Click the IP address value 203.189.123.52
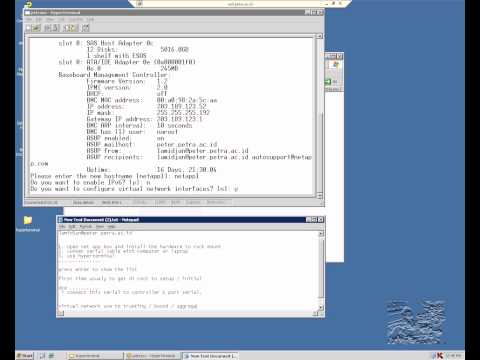 182,106
